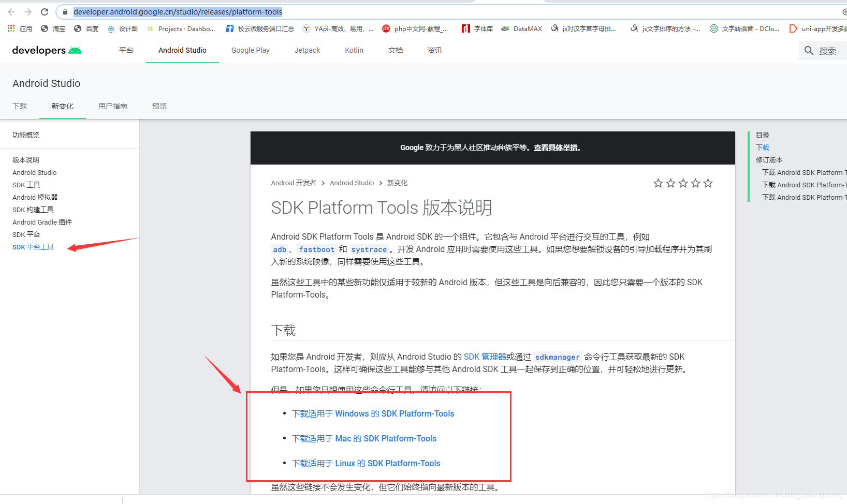Open the 平台 top navigation tab
The image size is (847, 504).
point(126,50)
